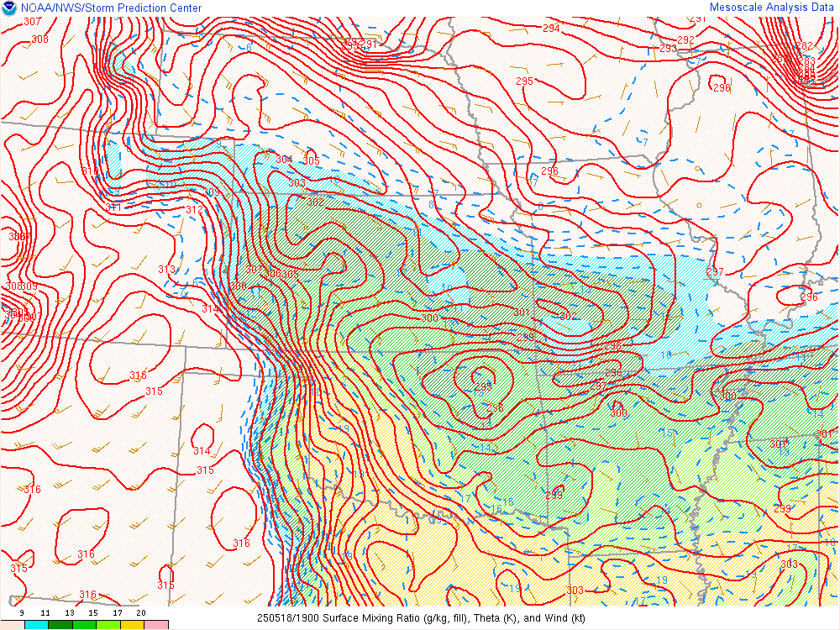This screenshot has height=630, width=840.
Task: Click the NOAA logo icon
Action: click(8, 8)
